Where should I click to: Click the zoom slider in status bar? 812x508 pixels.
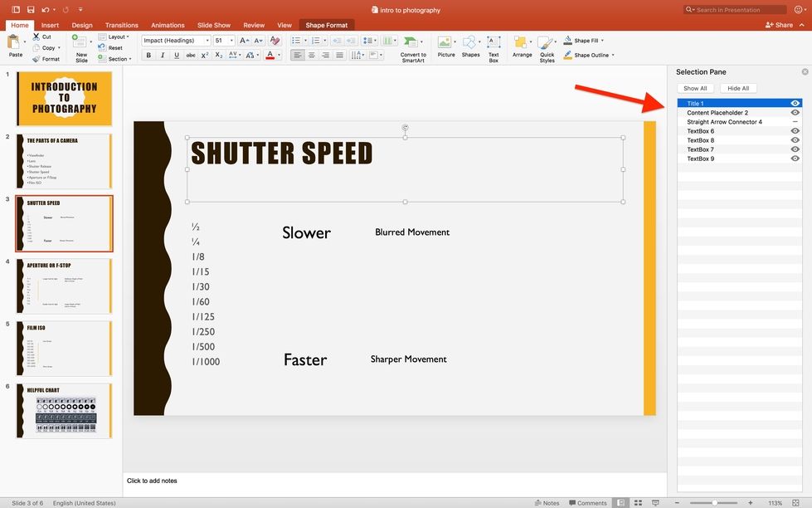[714, 503]
